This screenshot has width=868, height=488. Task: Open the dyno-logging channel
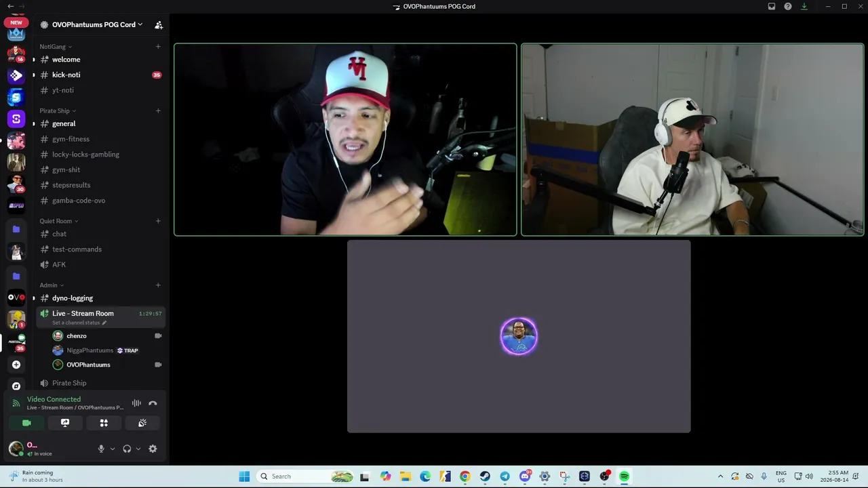(x=100, y=298)
